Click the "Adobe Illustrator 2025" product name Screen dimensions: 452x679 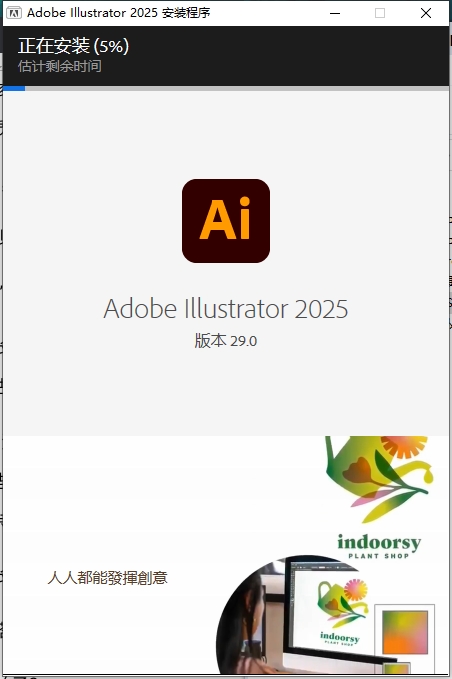[226, 308]
